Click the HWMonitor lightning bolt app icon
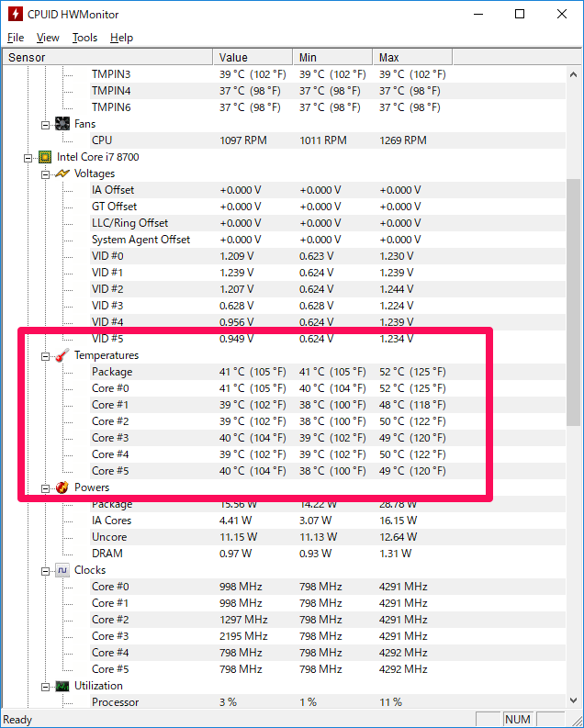Screen dimensions: 584x728 16,14
